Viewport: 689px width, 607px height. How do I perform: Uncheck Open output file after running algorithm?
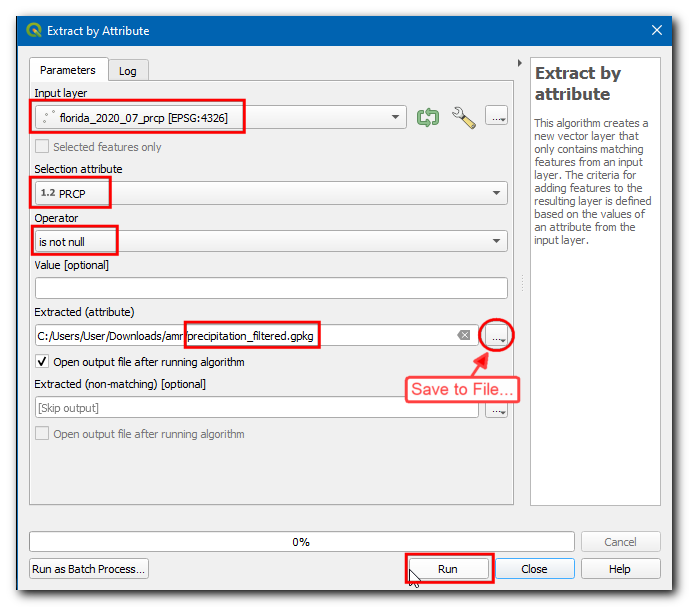tap(42, 362)
